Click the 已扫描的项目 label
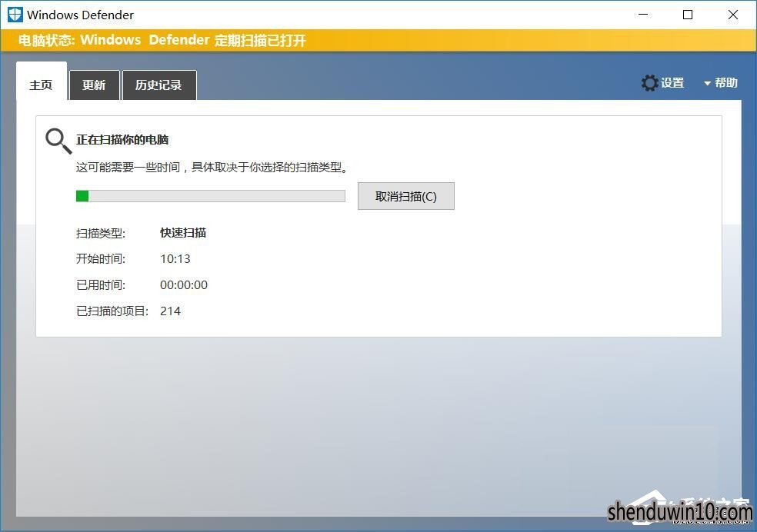Image resolution: width=757 pixels, height=532 pixels. [x=112, y=311]
